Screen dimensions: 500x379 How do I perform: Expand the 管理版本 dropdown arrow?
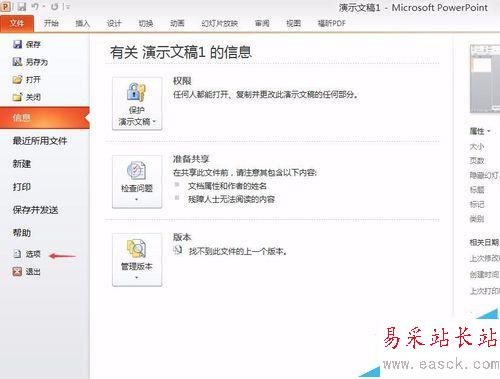point(137,278)
